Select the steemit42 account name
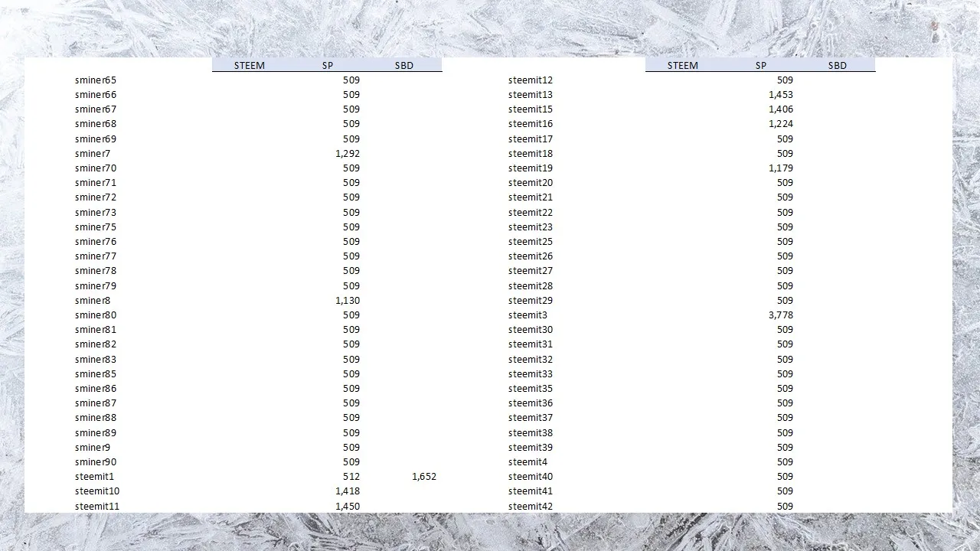This screenshot has width=980, height=551. click(x=531, y=506)
